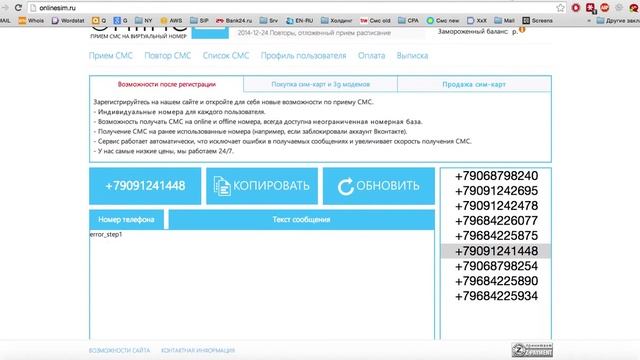Open the Список СМС menu item
This screenshot has width=640, height=360.
coord(226,56)
